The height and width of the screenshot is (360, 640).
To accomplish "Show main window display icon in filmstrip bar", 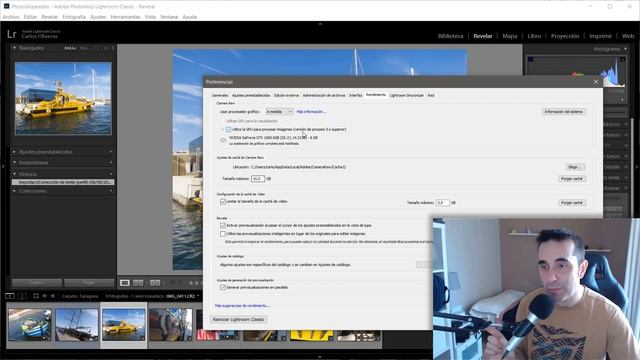I will [x=9, y=296].
